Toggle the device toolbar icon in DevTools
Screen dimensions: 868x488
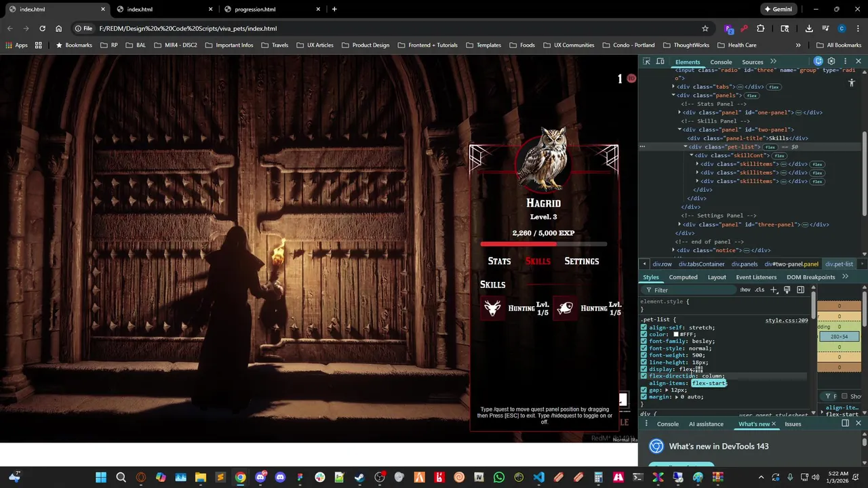coord(660,62)
